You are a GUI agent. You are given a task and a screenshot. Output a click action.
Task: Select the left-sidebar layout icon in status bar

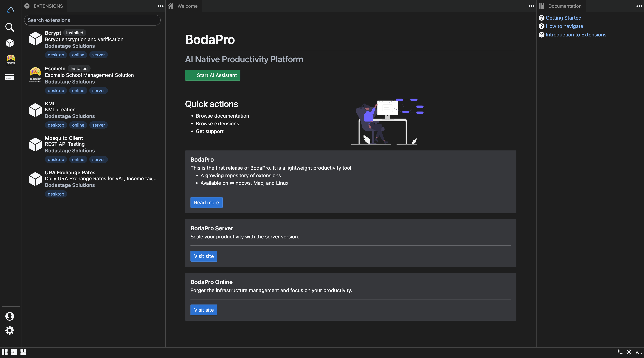pyautogui.click(x=5, y=352)
